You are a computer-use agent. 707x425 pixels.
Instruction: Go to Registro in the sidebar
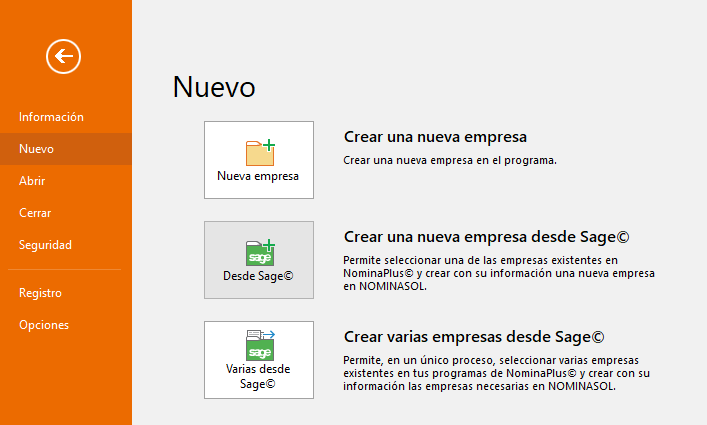click(40, 293)
